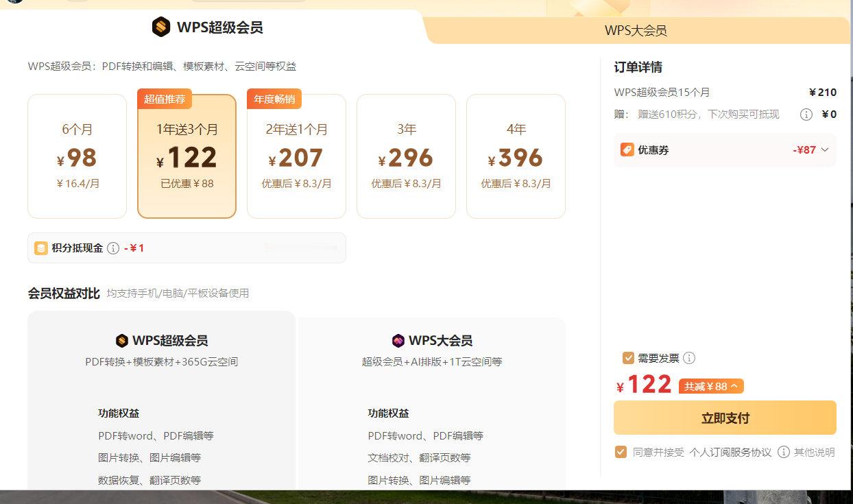Screen dimensions: 853x504
Task: Click the WPS超级会员 comparison column icon
Action: coord(122,341)
